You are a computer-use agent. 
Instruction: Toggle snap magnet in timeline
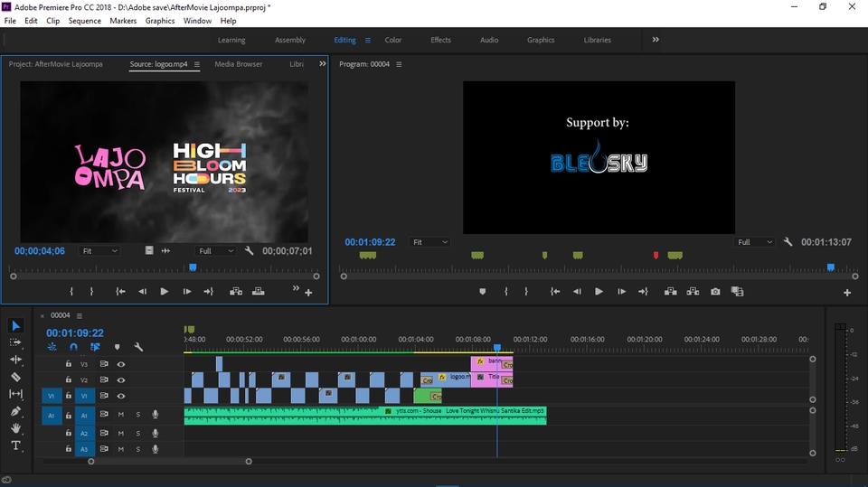tap(74, 347)
